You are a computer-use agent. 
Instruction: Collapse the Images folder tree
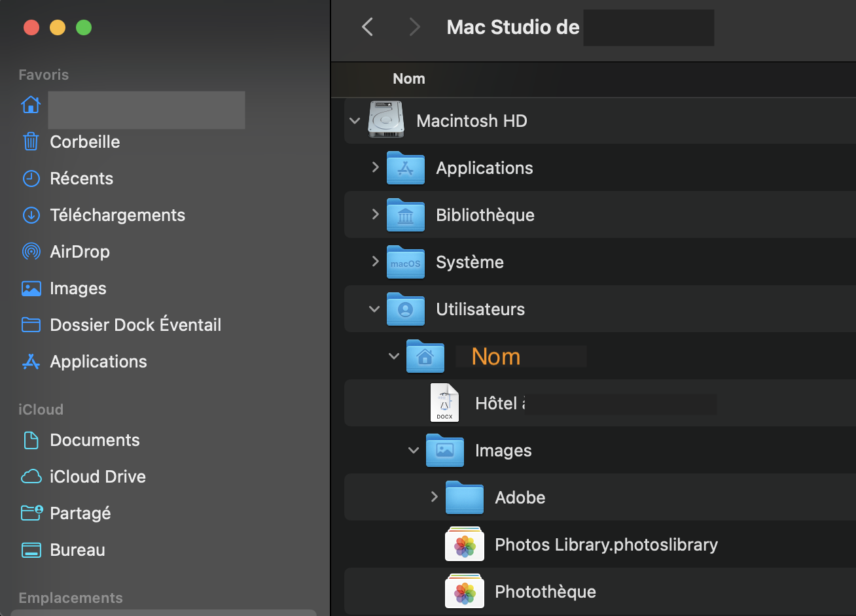point(414,451)
